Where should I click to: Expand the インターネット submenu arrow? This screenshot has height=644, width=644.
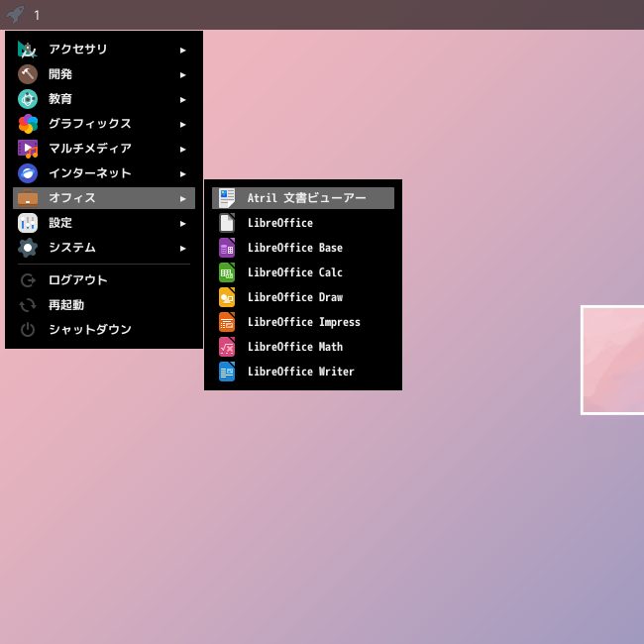pyautogui.click(x=182, y=174)
